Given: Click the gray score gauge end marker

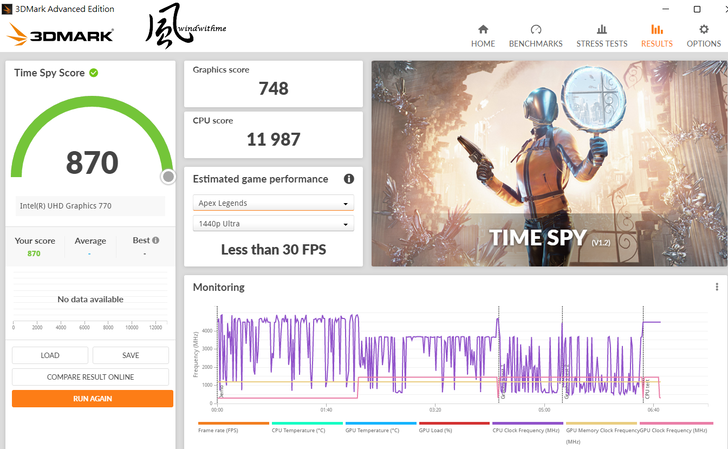Looking at the screenshot, I should 169,176.
